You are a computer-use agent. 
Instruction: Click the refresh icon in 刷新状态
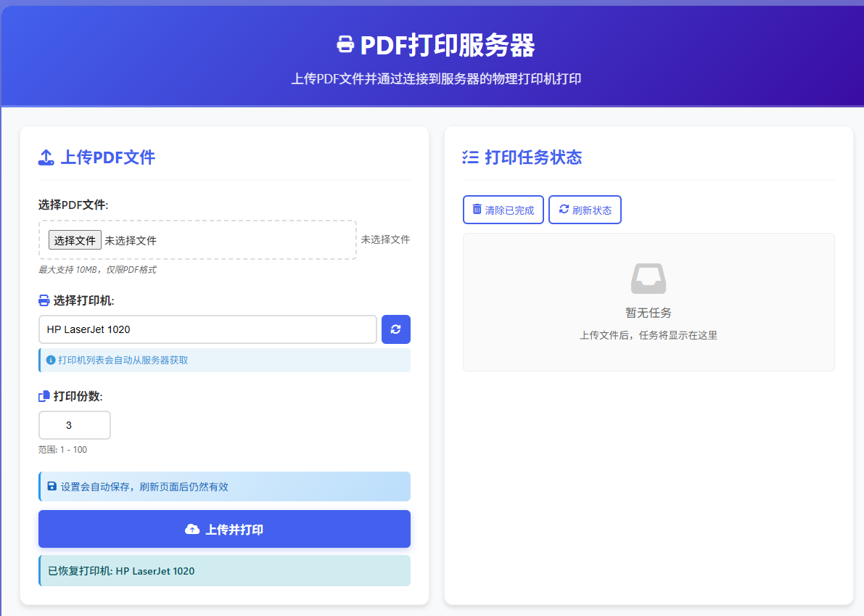point(564,209)
